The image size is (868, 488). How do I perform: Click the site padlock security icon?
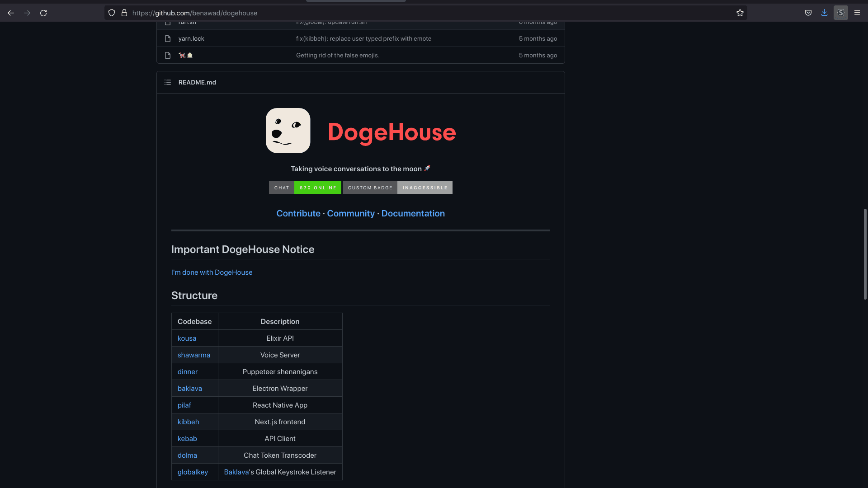click(x=124, y=13)
